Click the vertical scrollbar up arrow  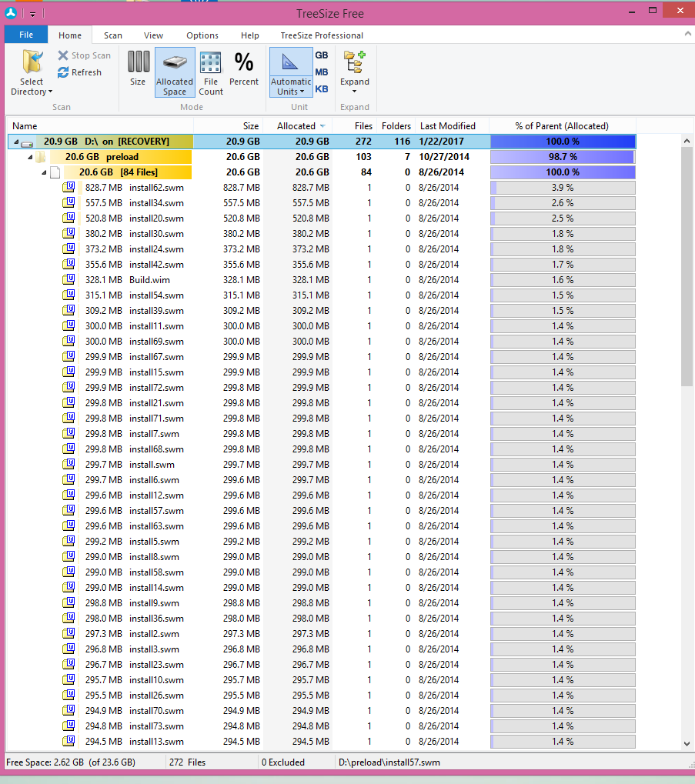coord(687,141)
